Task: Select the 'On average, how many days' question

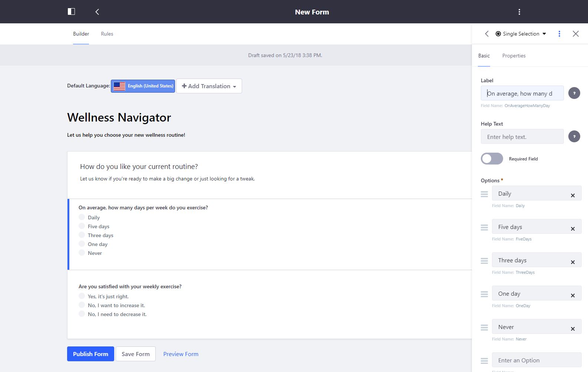Action: (x=143, y=207)
